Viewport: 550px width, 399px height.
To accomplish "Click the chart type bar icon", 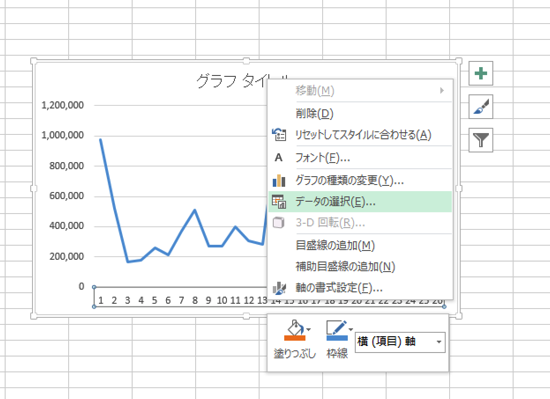I will (279, 181).
